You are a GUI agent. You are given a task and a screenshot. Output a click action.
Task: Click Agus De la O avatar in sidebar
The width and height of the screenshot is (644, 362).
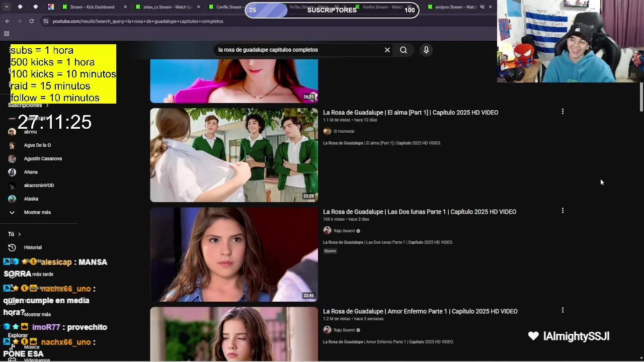(12, 145)
